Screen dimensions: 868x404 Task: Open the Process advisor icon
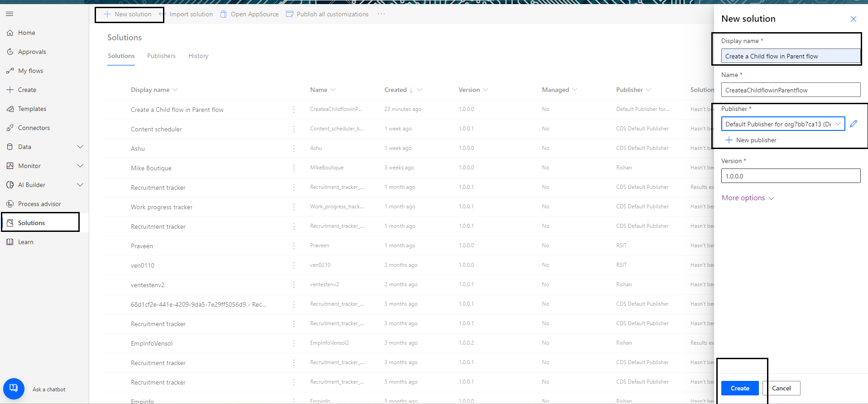pyautogui.click(x=10, y=204)
